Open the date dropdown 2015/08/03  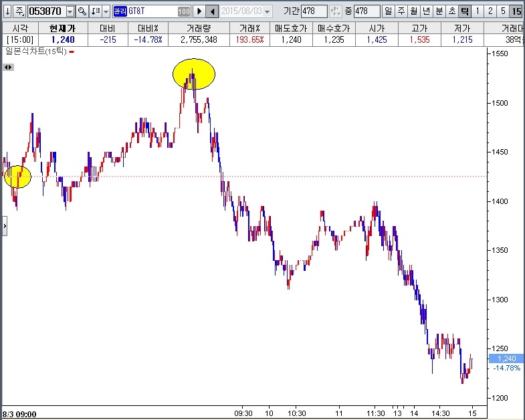coord(267,12)
